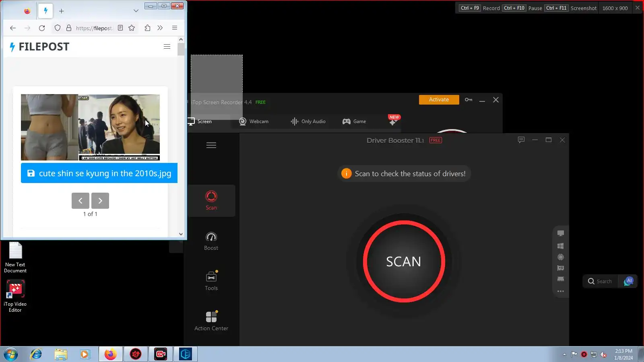This screenshot has height=362, width=644.
Task: Select the Filepost browser tab
Action: (45, 11)
